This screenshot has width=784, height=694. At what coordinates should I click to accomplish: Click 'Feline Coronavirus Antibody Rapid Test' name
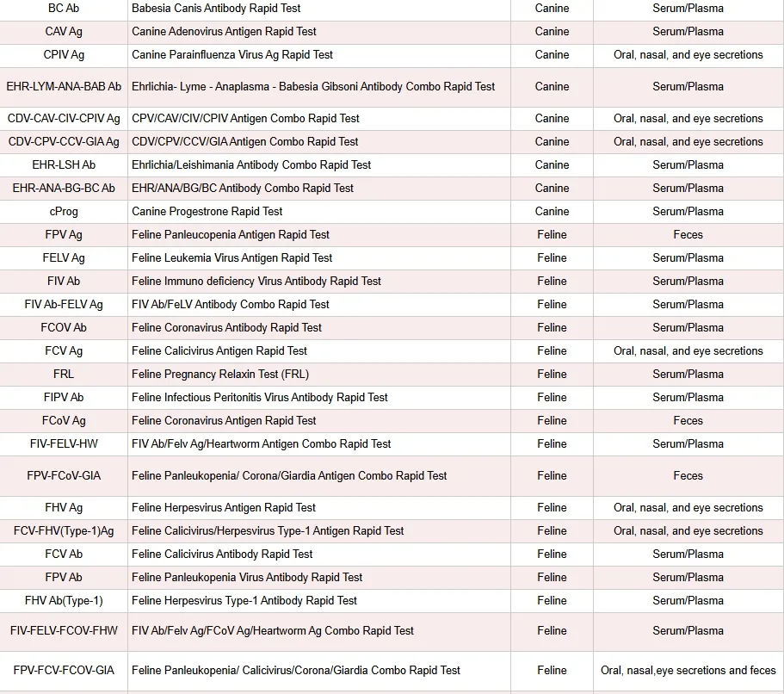click(x=226, y=328)
